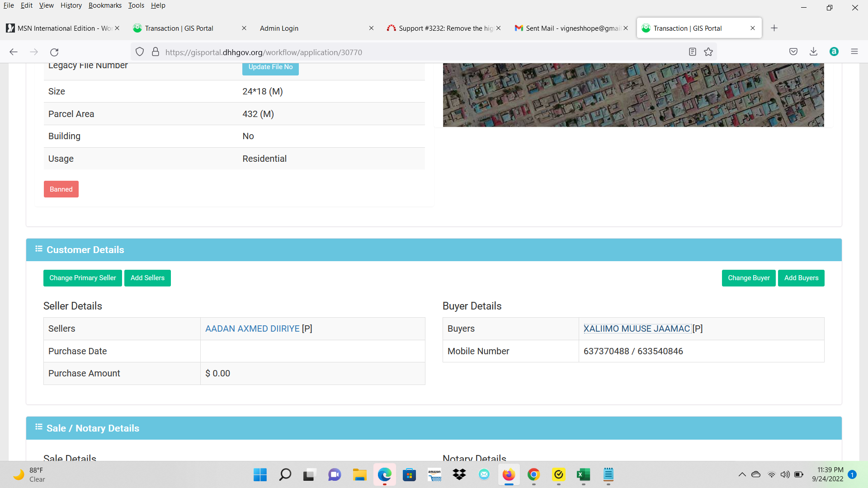The height and width of the screenshot is (488, 868).
Task: Open Amazon app on the taskbar
Action: (434, 474)
